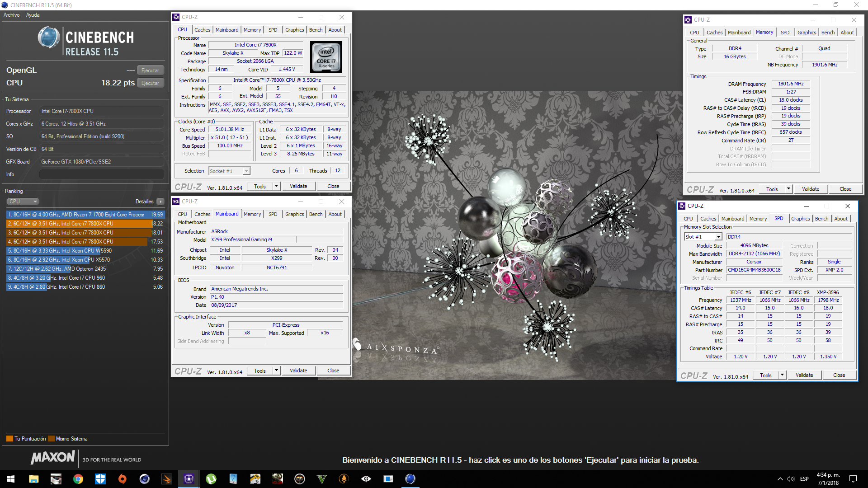Image resolution: width=868 pixels, height=488 pixels.
Task: Click the green V-shaped icon in taskbar
Action: click(x=322, y=479)
